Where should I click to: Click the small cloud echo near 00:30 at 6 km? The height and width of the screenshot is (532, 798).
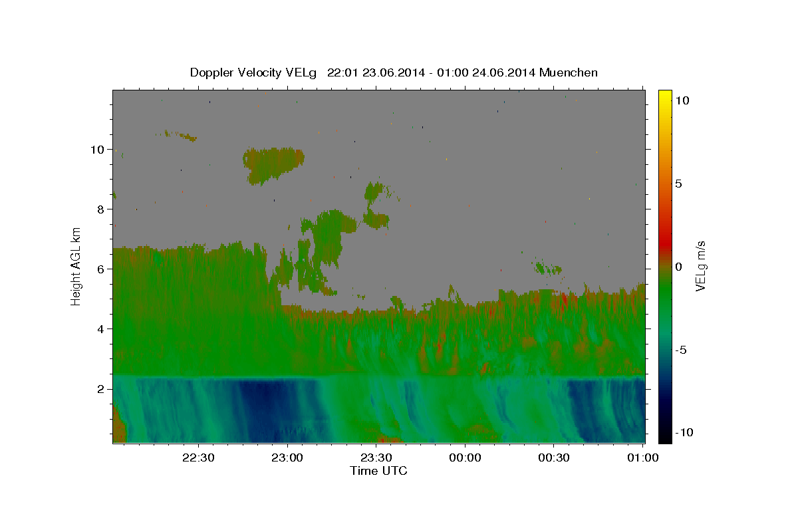click(x=549, y=269)
